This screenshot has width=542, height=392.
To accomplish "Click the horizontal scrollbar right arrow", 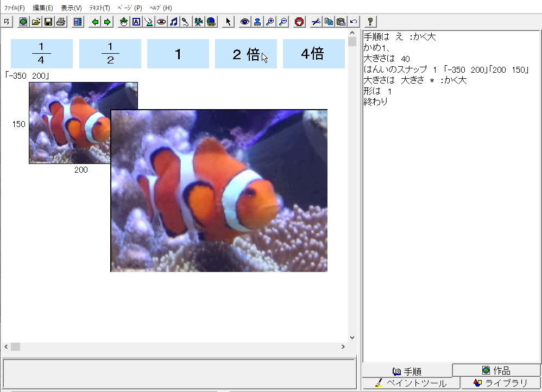I will point(343,346).
